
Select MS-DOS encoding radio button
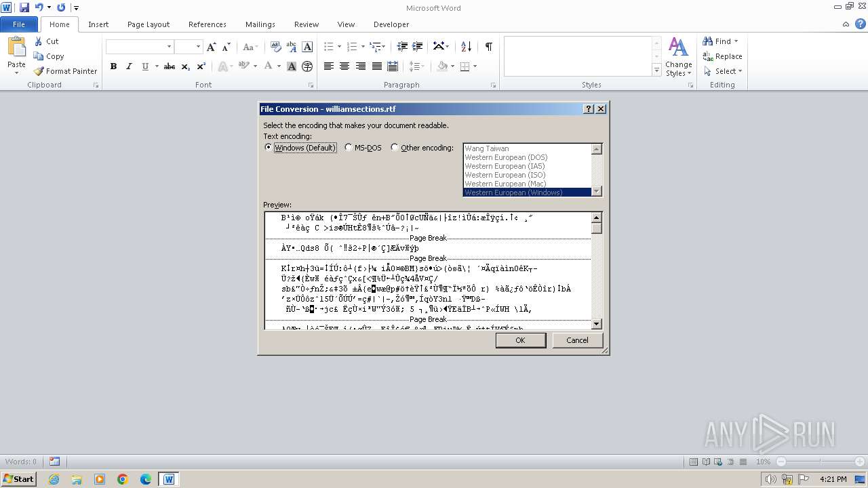[x=349, y=148]
